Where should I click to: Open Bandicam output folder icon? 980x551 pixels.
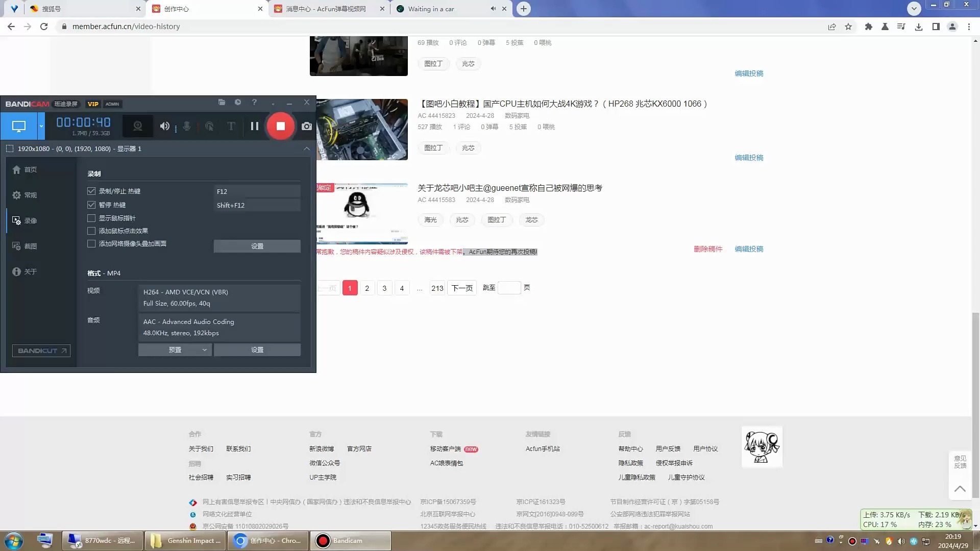click(x=222, y=103)
